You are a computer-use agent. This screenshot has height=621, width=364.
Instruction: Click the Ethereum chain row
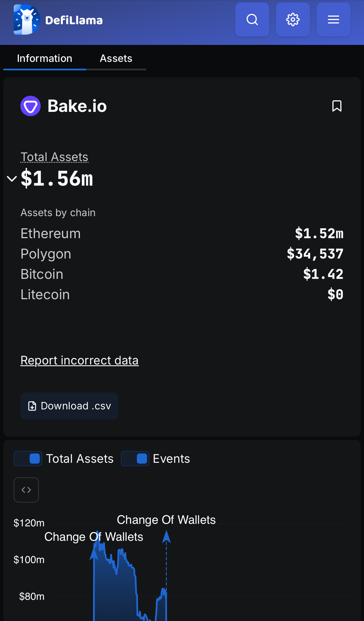(182, 233)
